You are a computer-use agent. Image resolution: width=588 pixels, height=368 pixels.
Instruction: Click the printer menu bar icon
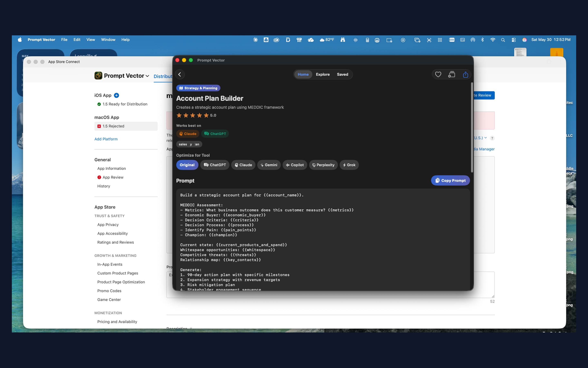tap(377, 40)
